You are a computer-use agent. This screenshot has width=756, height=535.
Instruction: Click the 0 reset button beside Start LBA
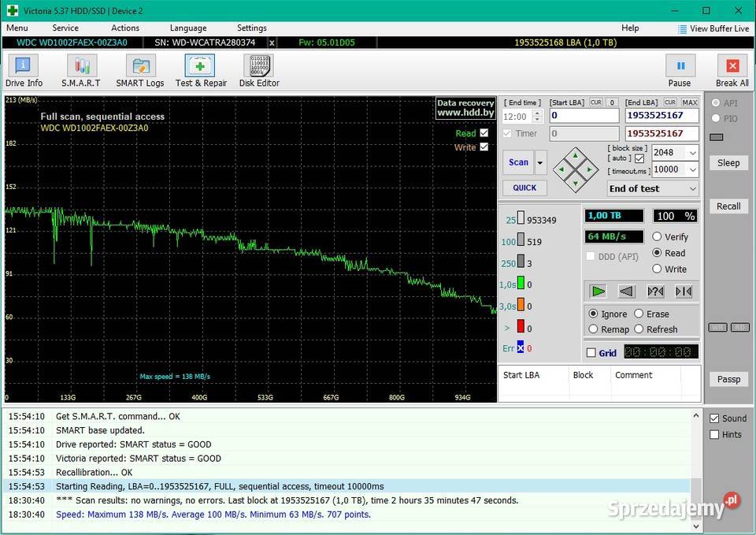(612, 102)
